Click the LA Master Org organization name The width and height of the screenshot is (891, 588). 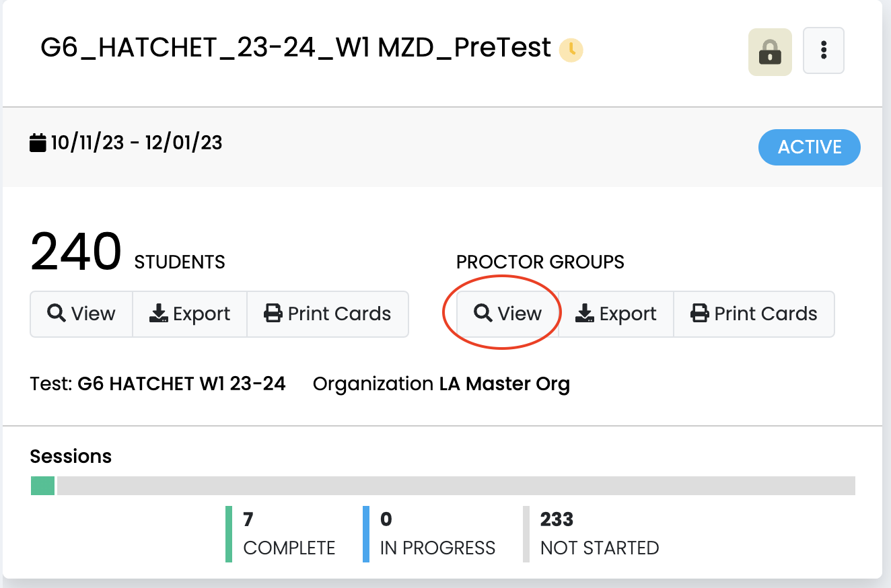pos(504,384)
